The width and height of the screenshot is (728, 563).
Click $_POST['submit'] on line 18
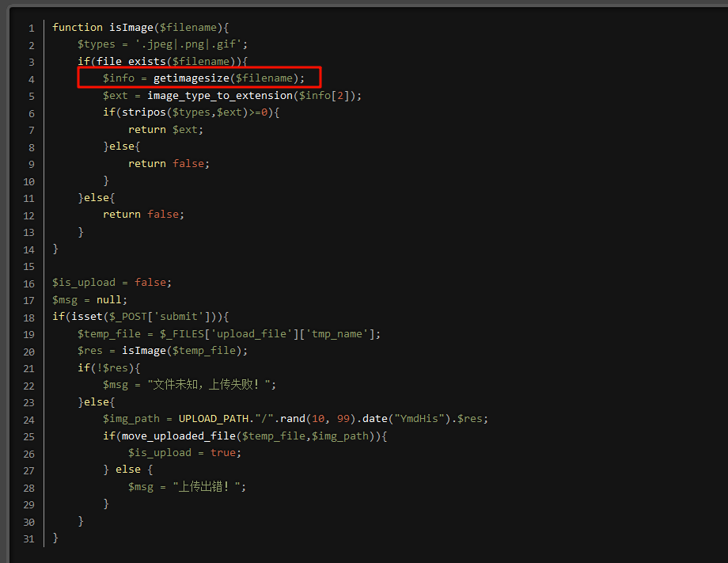pos(159,317)
